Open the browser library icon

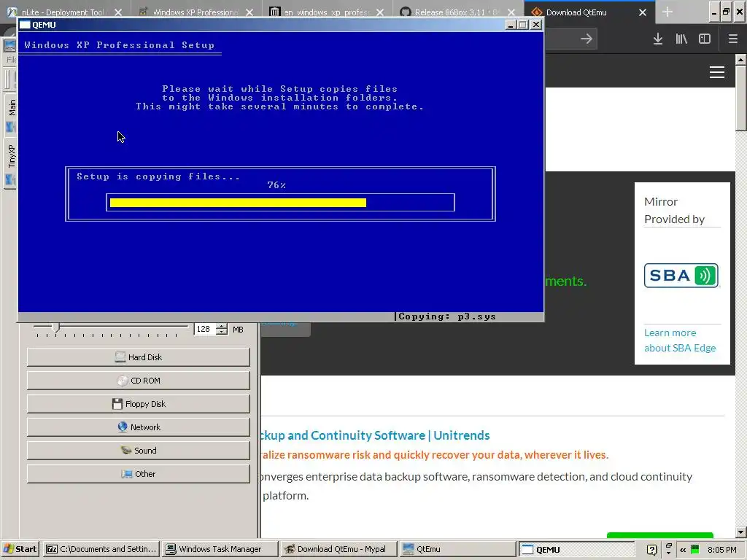pos(681,39)
